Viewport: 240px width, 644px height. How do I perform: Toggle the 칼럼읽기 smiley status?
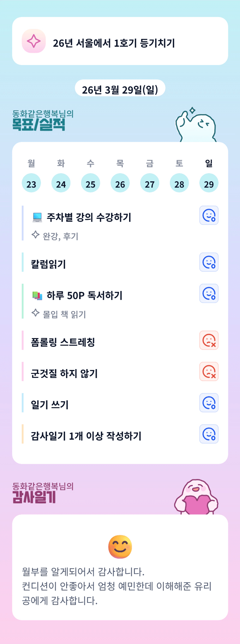[209, 262]
